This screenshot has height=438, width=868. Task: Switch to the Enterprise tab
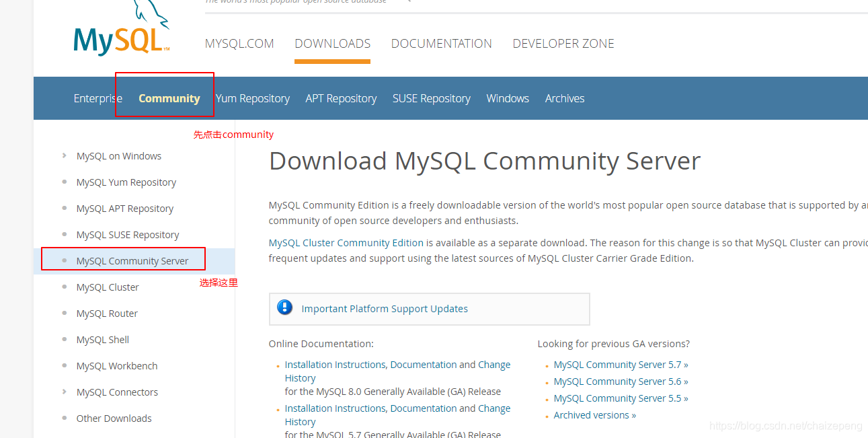(x=98, y=98)
